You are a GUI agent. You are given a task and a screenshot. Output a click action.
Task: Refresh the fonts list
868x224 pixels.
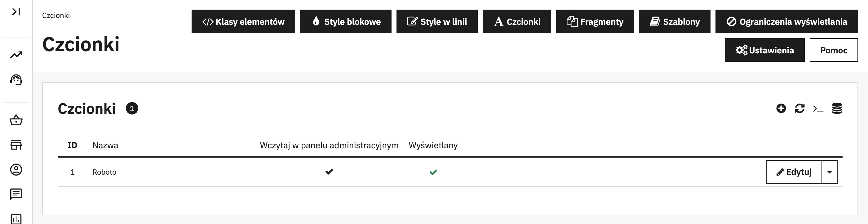click(799, 108)
